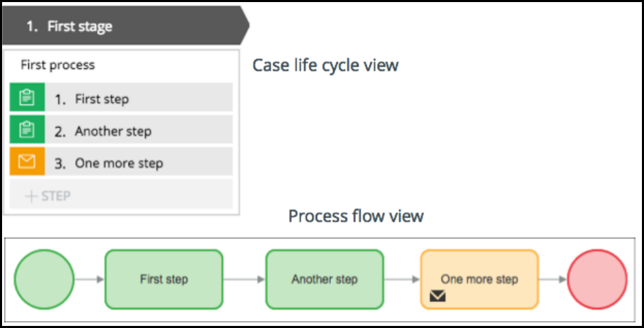Select the connector between First step and Another step
This screenshot has width=644, height=328.
pos(244,279)
